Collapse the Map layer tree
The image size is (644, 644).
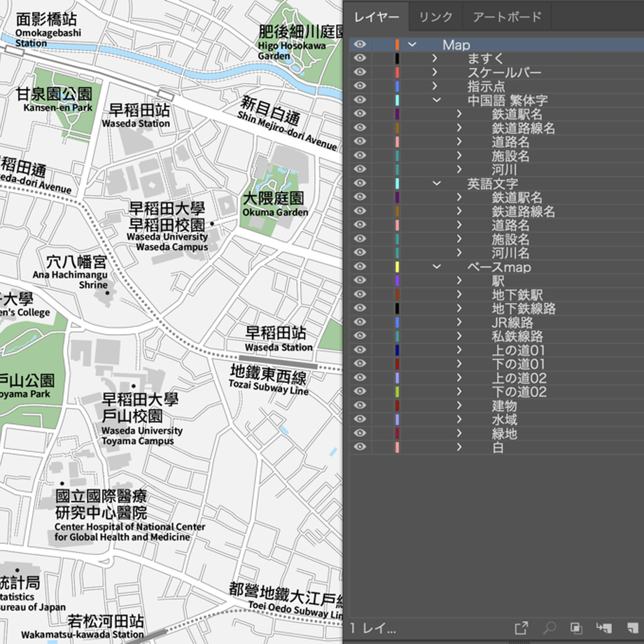click(x=412, y=44)
